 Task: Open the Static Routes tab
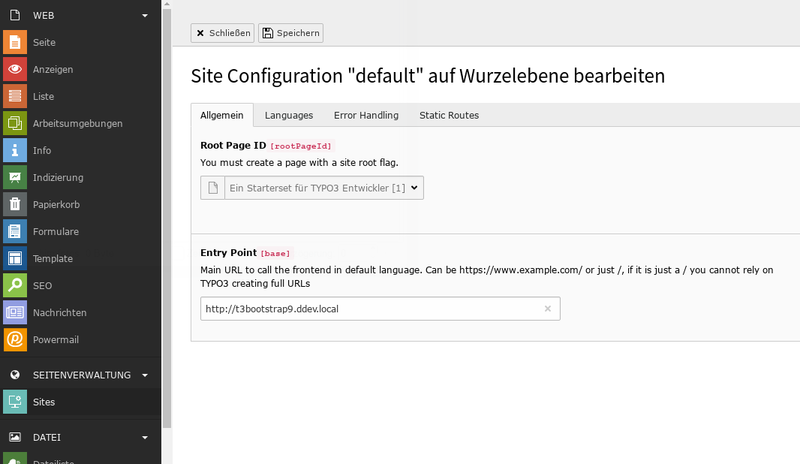coord(449,115)
